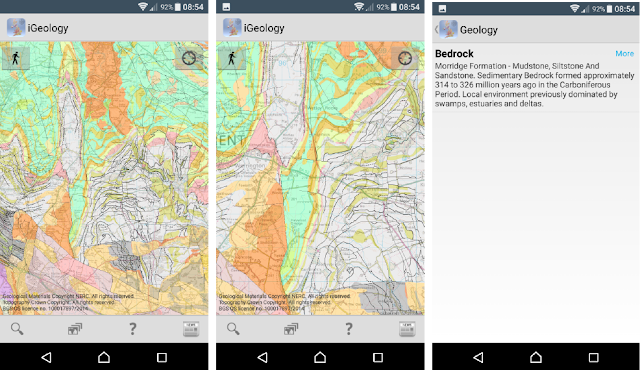Screen dimensions: 640x370
Task: Open search magnifier in middle screen toolbar
Action: (x=233, y=329)
